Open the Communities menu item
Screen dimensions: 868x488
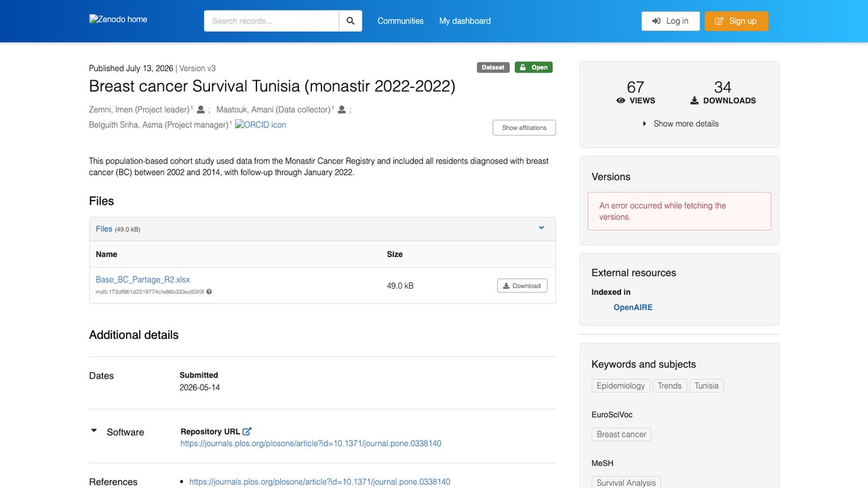coord(401,21)
